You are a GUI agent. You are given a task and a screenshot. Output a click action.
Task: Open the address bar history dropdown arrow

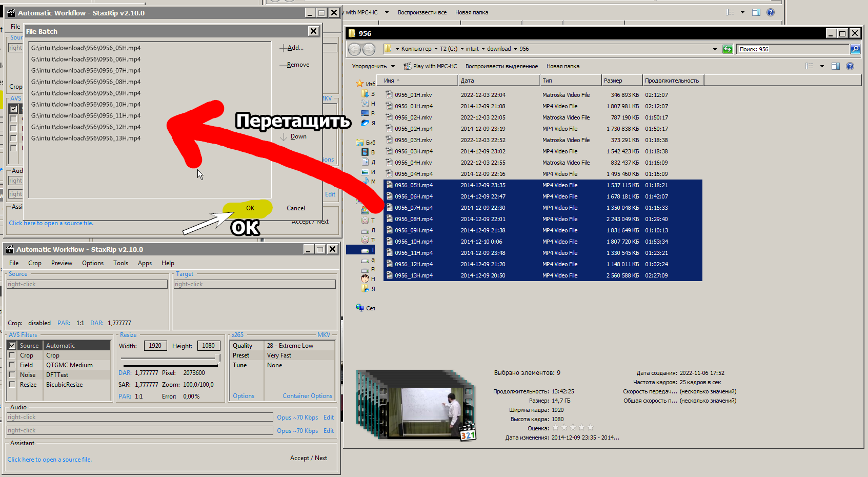point(715,49)
